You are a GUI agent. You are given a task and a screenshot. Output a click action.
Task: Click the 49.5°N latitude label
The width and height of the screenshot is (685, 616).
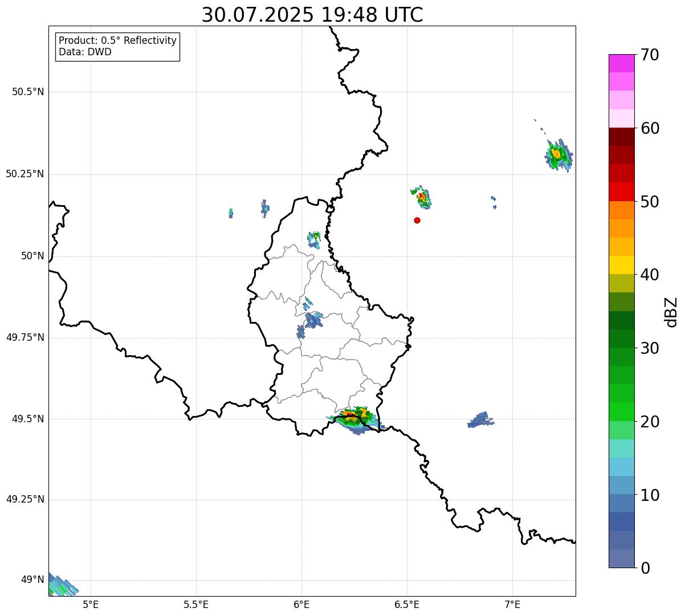pyautogui.click(x=28, y=419)
